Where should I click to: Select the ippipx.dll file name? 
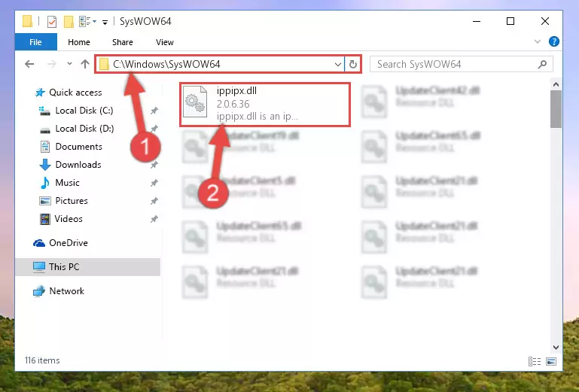[236, 91]
